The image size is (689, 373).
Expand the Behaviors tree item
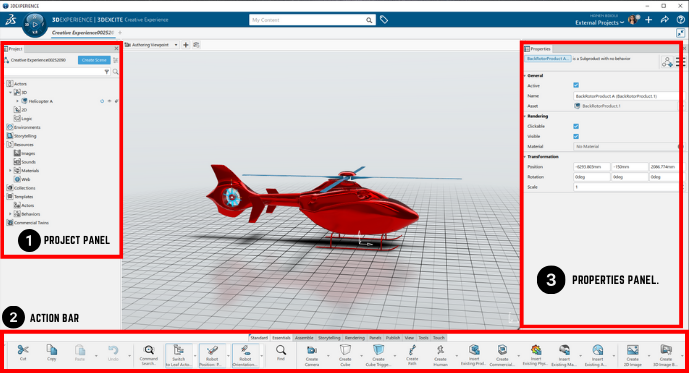point(10,214)
